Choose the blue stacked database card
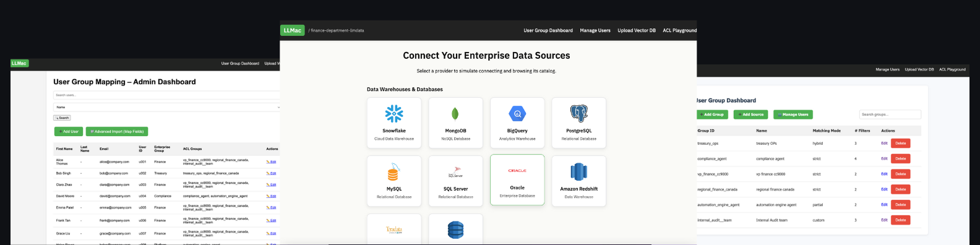980x245 pixels. point(456,229)
